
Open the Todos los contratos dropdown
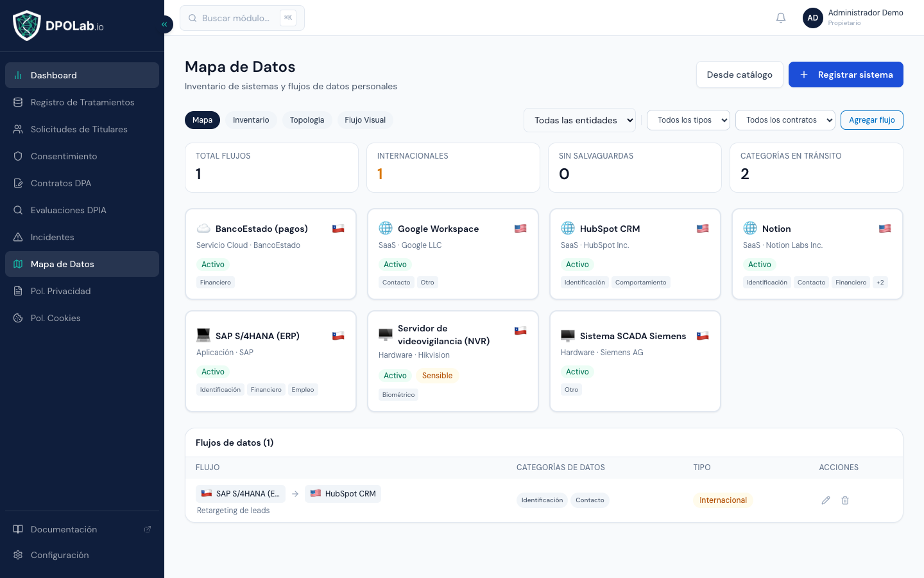[x=785, y=120]
